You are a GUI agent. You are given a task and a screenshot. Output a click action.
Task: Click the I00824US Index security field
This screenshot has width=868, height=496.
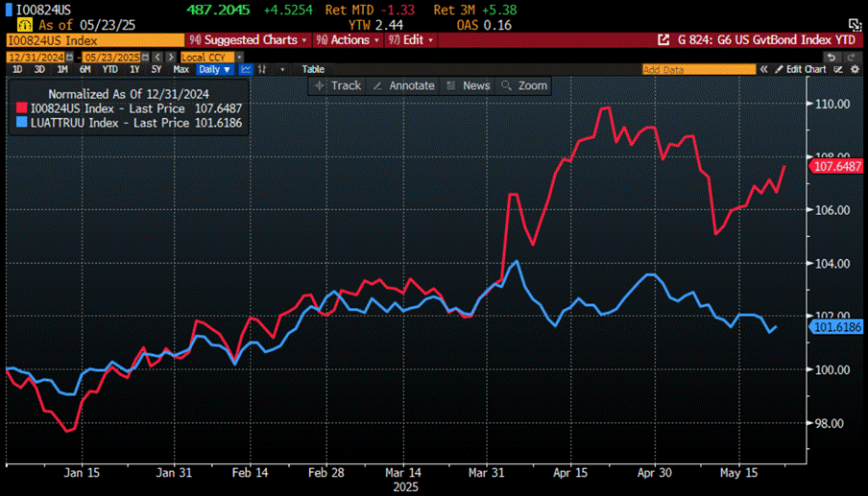pyautogui.click(x=95, y=40)
